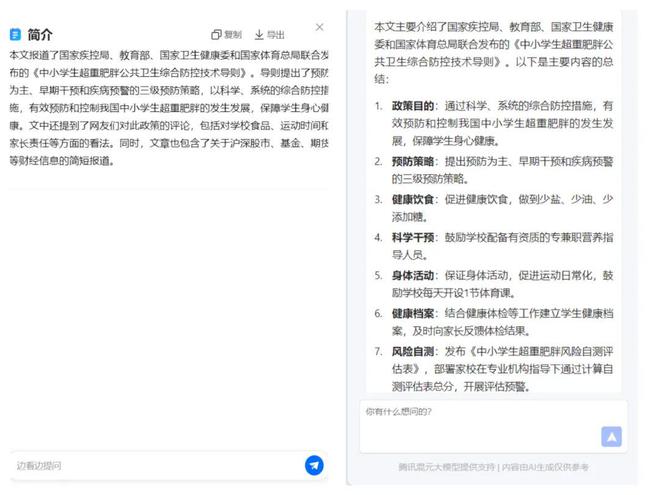Viewport: 660px width, 495px height.
Task: Select the 政策目的 list item
Action: click(494, 123)
